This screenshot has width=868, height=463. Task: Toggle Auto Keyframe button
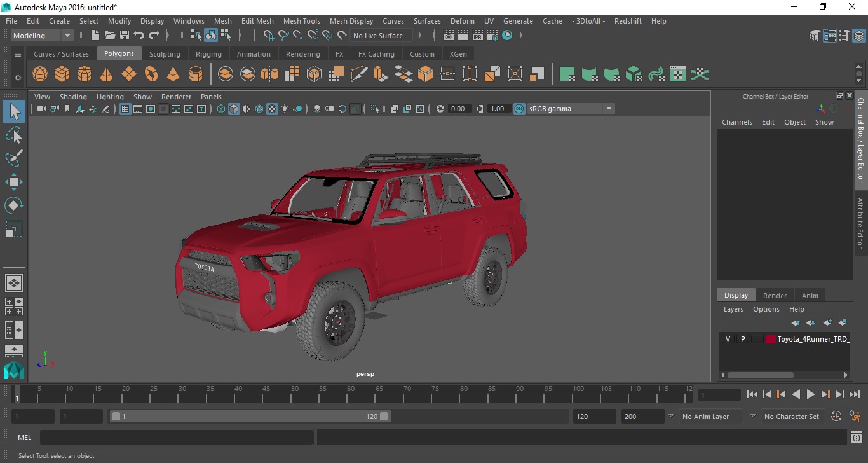[x=836, y=417]
